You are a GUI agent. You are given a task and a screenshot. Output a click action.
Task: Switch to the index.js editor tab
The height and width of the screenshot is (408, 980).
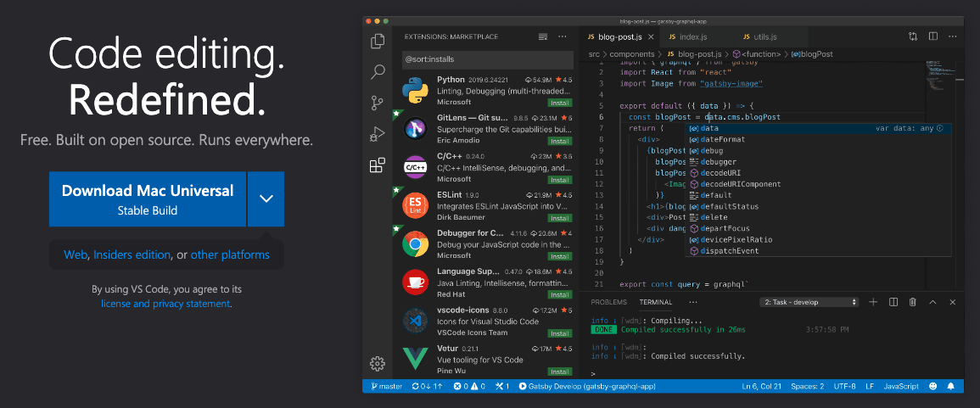[x=692, y=37]
